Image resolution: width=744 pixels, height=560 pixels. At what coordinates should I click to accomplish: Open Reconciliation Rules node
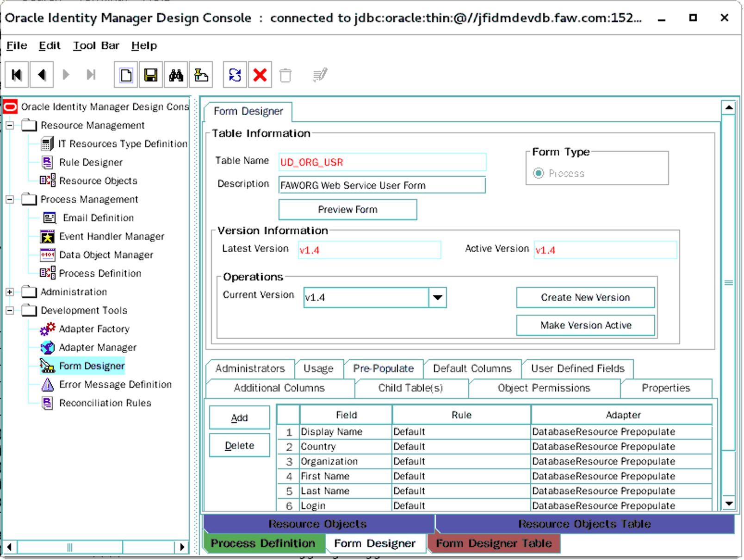[105, 403]
